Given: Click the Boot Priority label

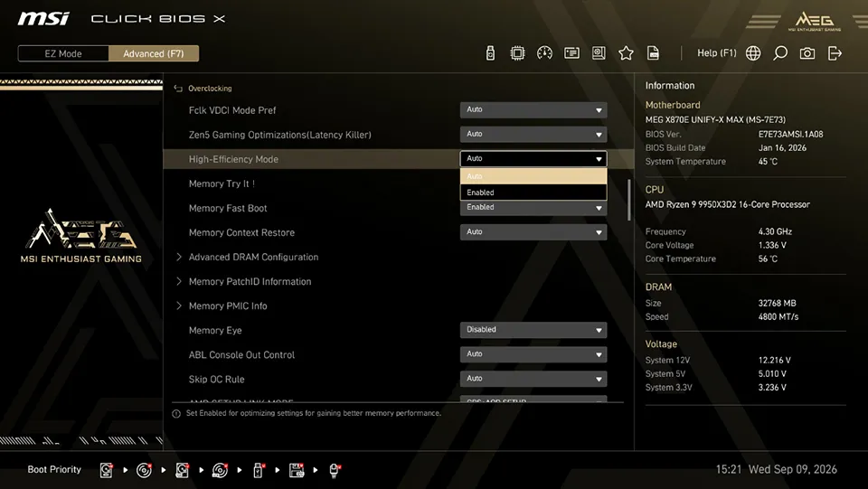Looking at the screenshot, I should [x=54, y=469].
